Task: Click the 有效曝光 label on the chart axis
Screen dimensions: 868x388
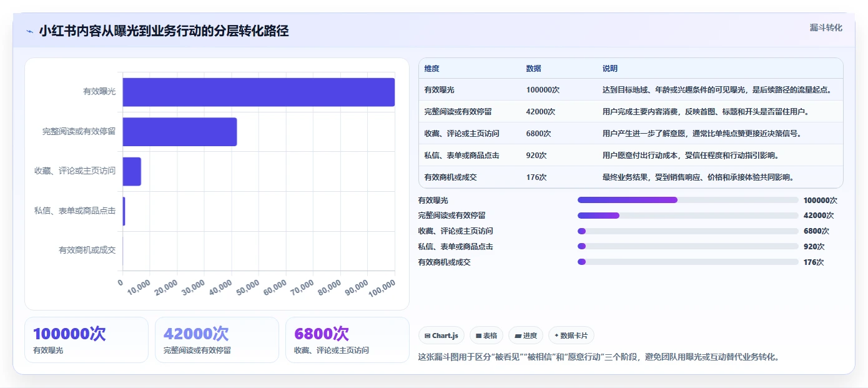Action: point(99,92)
